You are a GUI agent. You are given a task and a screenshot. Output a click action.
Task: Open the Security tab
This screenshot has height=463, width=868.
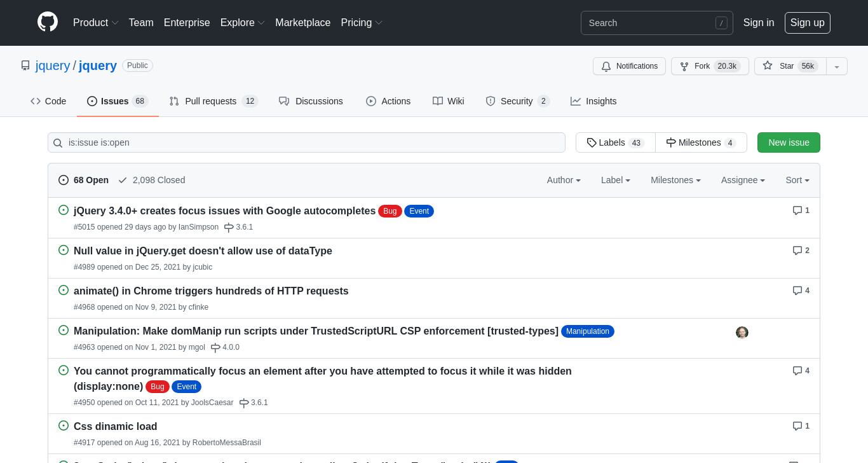(x=517, y=101)
